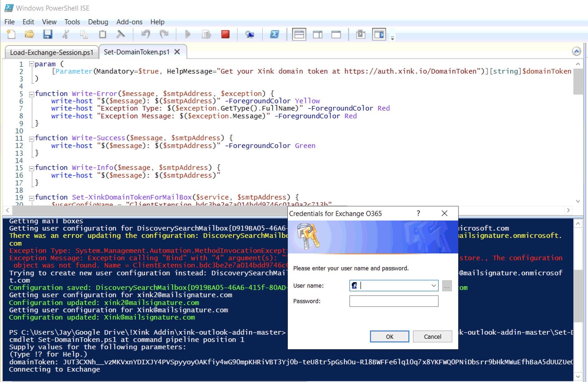
Task: Click the New script toolbar icon
Action: 11,34
